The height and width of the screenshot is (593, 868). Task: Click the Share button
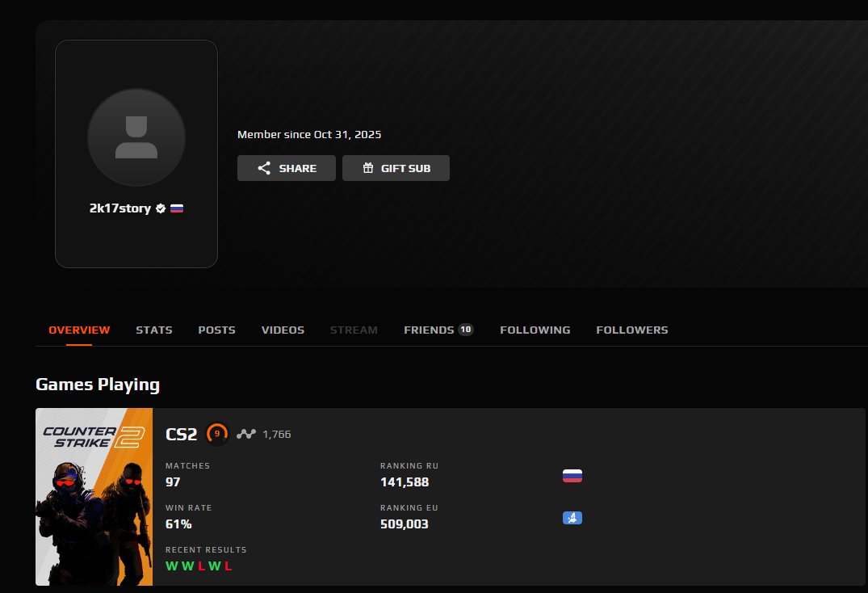[x=286, y=168]
